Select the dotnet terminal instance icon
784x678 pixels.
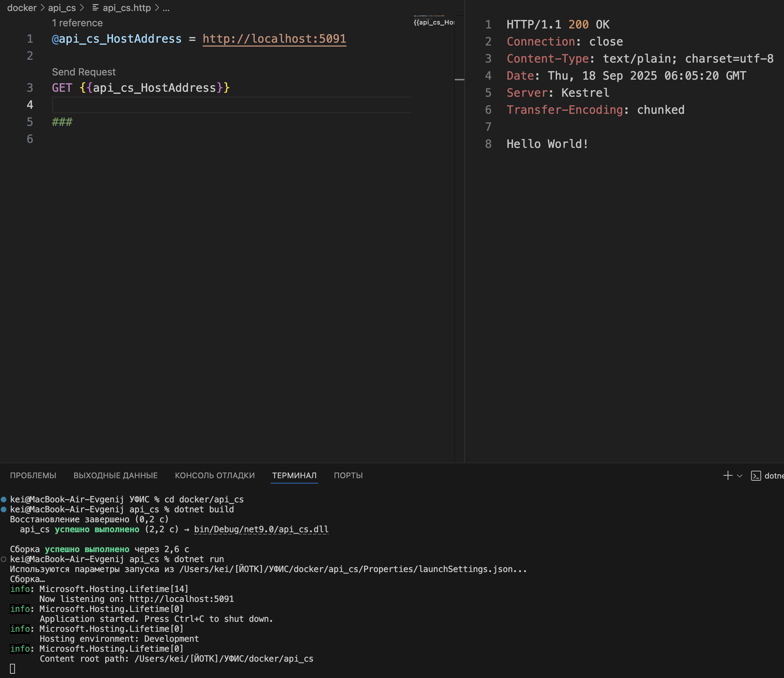click(x=756, y=476)
